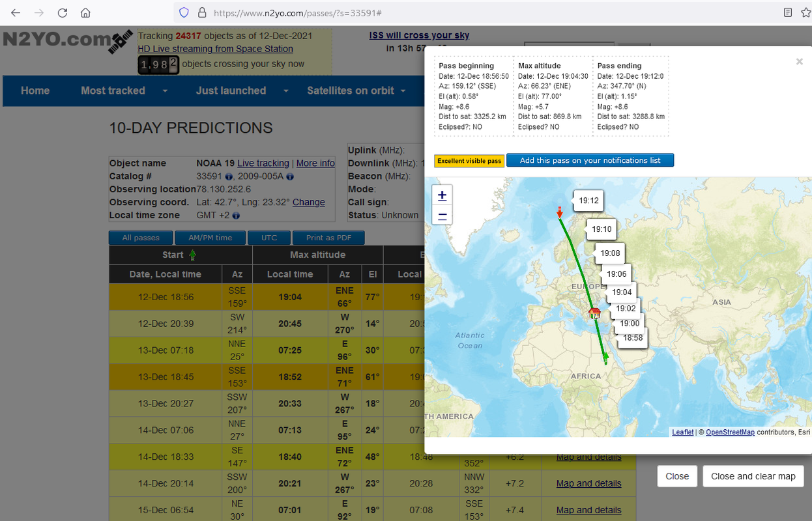
Task: Click the 18:58 time label on map
Action: pos(633,338)
